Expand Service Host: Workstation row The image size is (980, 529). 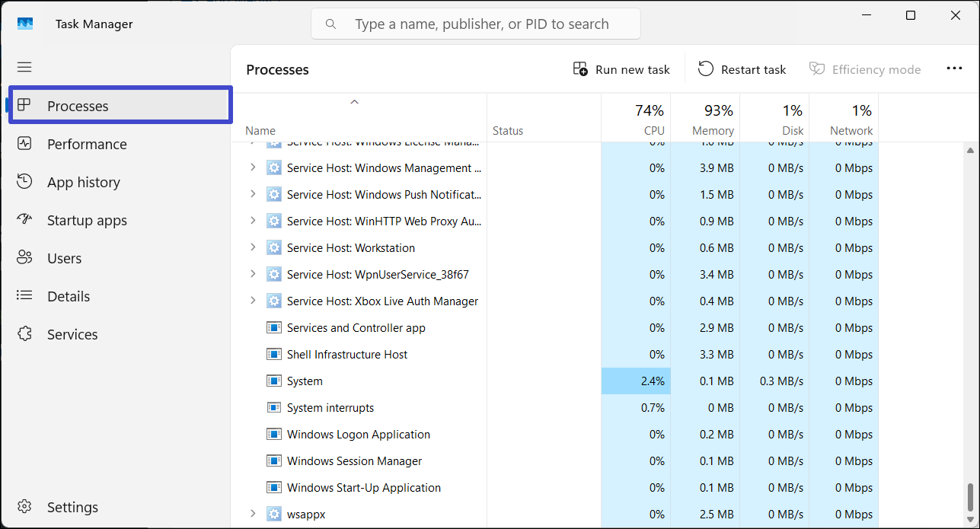[x=253, y=247]
